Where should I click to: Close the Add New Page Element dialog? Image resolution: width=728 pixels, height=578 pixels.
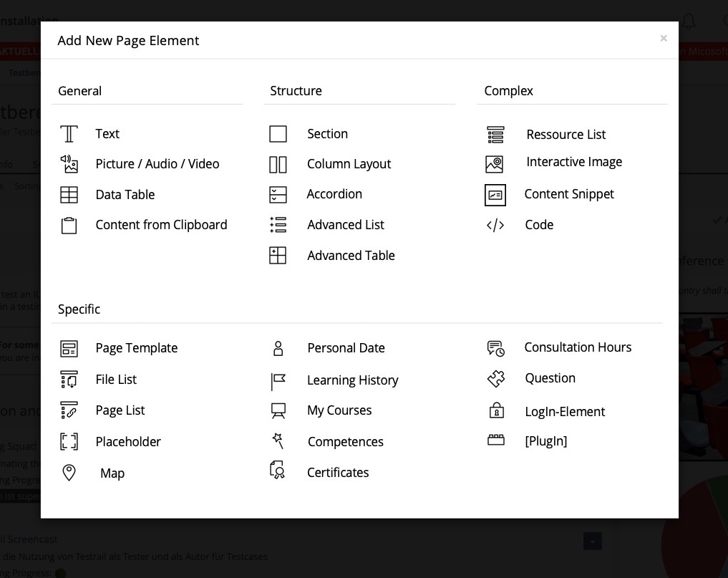pos(664,39)
